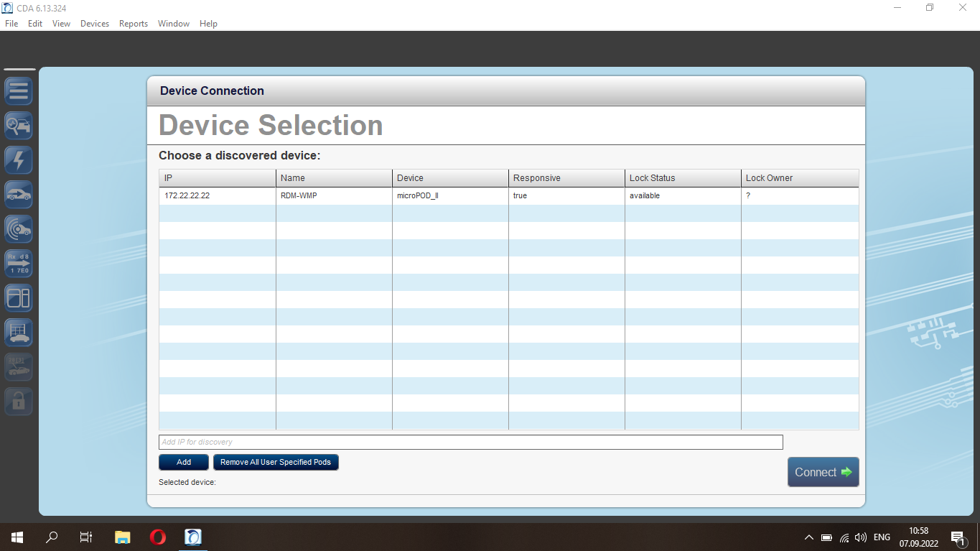
Task: Select the lightning bolt sidebar icon
Action: pyautogui.click(x=19, y=160)
